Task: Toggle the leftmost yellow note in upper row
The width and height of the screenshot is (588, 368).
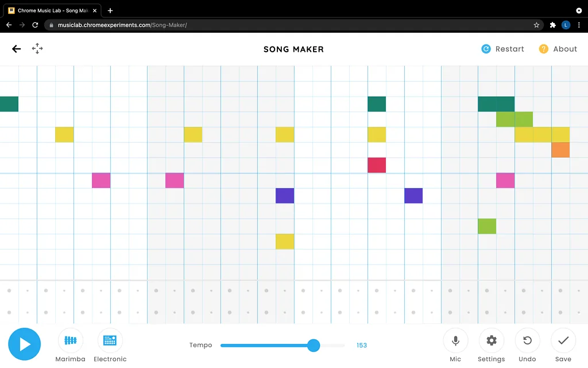Action: (64, 135)
